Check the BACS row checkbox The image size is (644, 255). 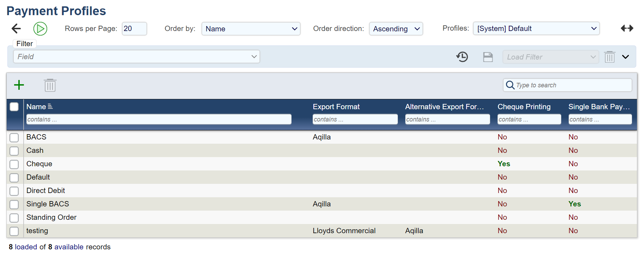14,137
